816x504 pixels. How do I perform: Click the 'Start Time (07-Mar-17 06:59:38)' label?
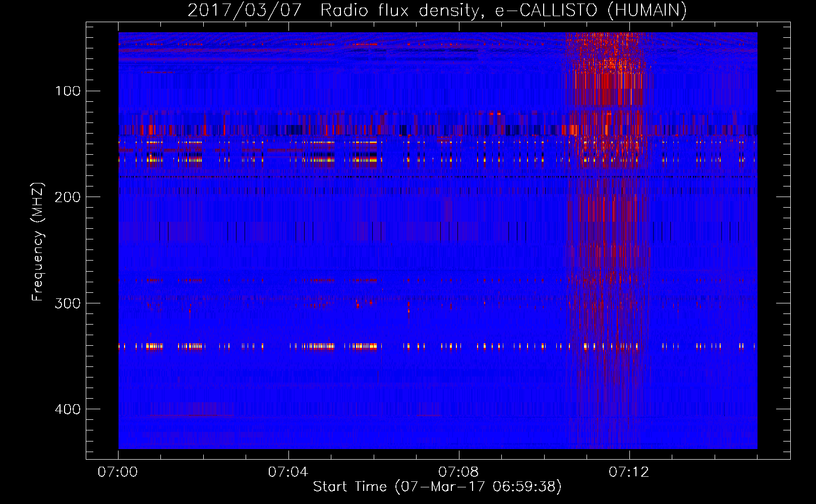click(x=437, y=487)
